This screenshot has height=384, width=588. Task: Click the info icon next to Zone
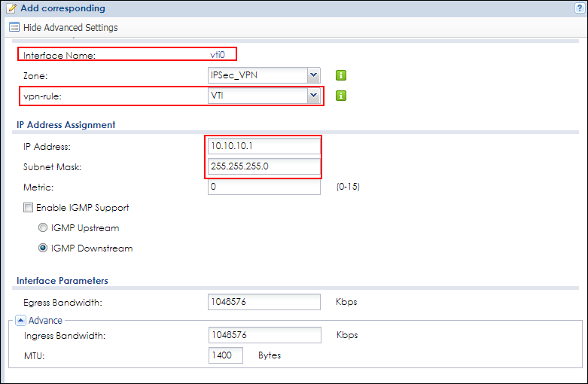(340, 75)
